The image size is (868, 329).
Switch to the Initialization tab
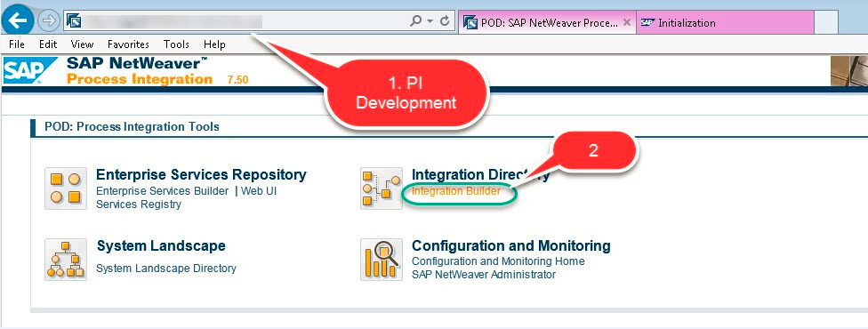[x=725, y=23]
